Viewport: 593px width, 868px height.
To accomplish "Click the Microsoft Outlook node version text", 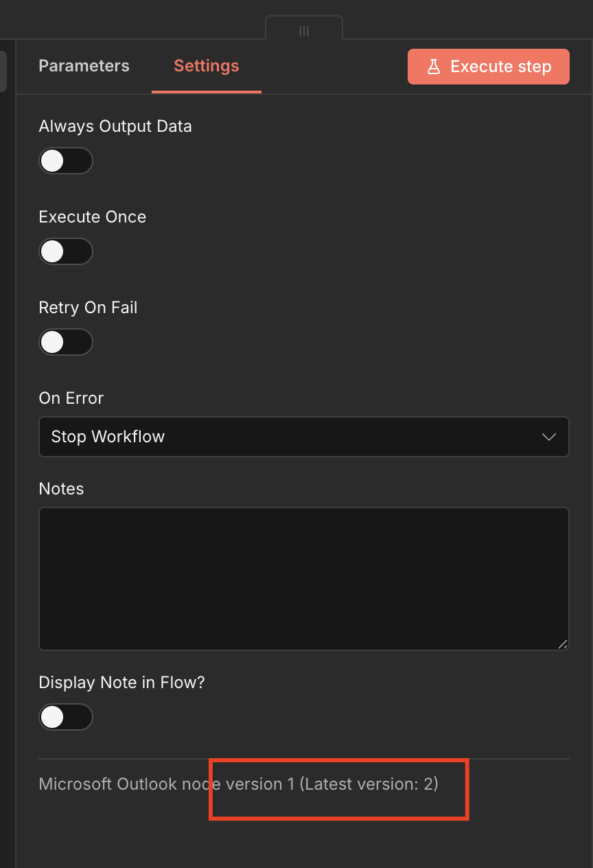I will click(238, 784).
